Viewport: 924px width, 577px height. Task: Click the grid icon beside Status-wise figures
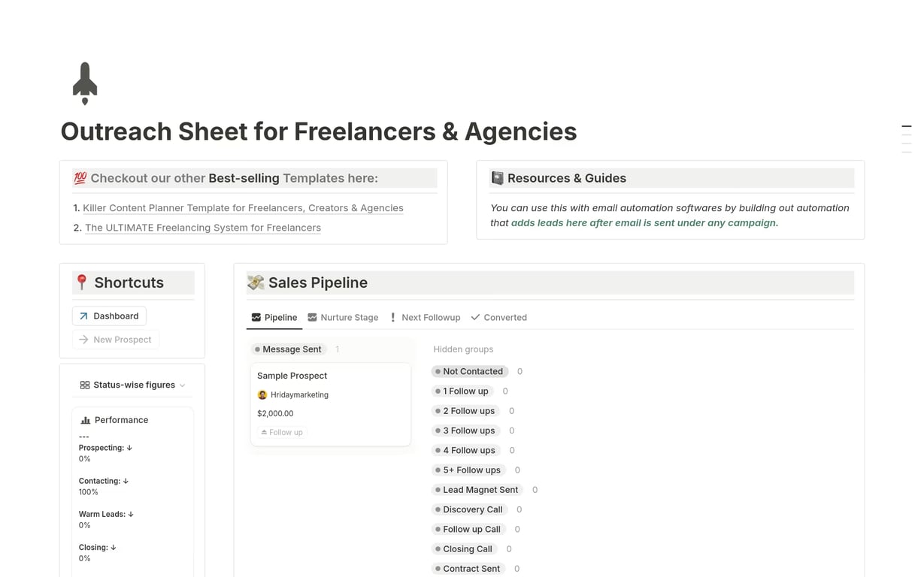pos(85,385)
